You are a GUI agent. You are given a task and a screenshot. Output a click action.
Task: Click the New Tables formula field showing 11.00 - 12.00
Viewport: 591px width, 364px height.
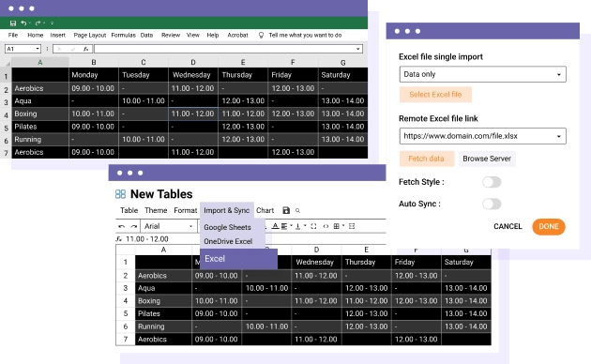(x=147, y=239)
